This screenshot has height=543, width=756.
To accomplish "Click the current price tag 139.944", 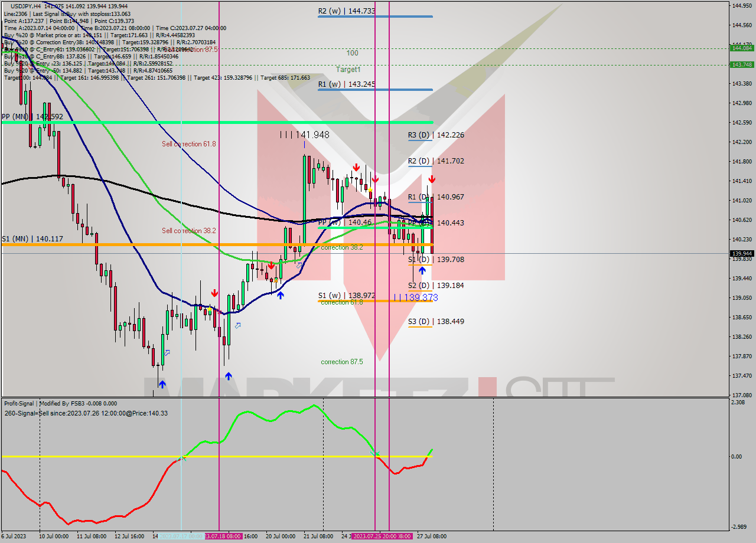I will (742, 253).
